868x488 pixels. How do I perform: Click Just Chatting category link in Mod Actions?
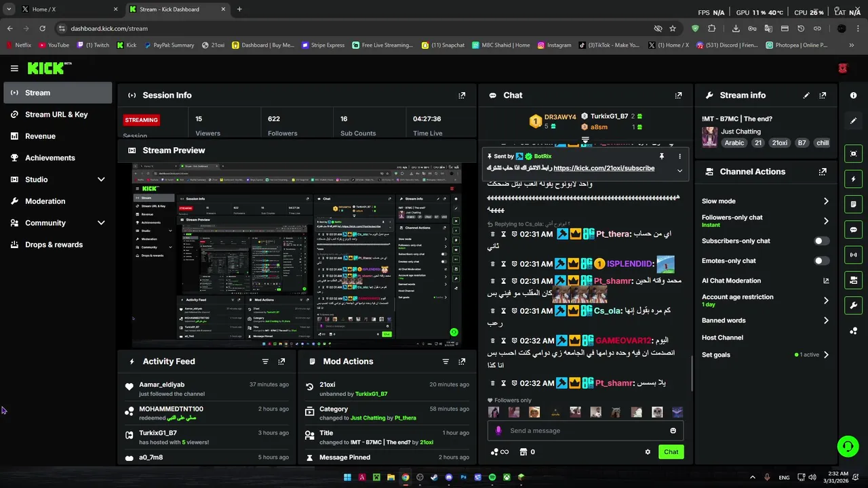coord(368,418)
